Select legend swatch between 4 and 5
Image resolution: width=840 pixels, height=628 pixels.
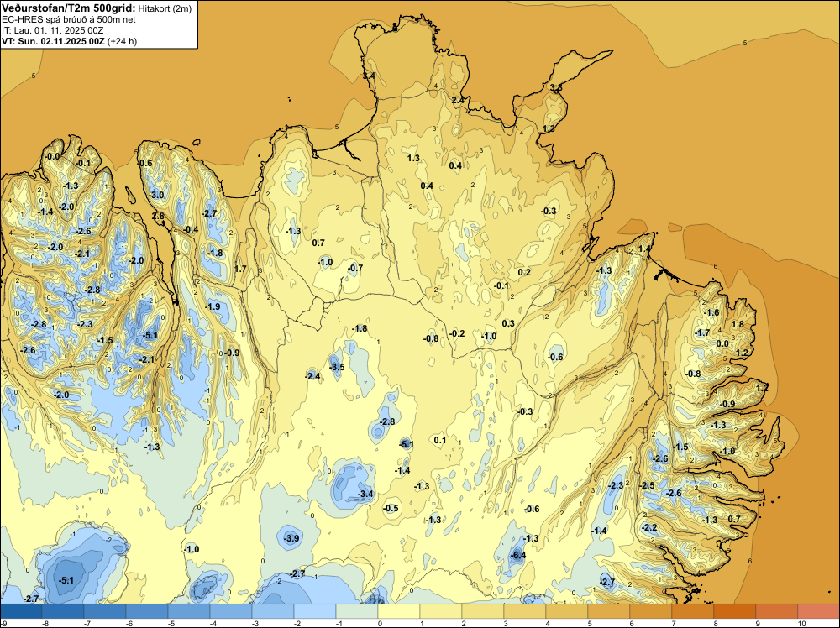(x=566, y=611)
